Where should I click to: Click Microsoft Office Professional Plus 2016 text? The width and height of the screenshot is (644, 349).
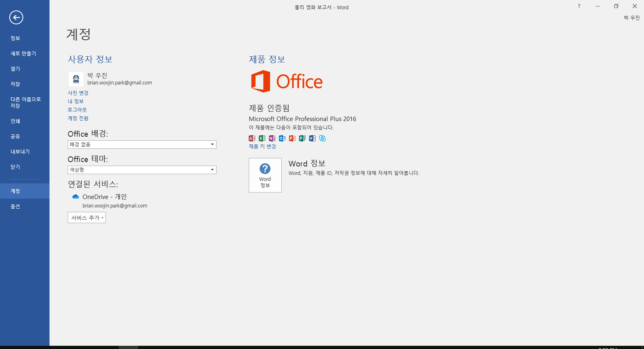coord(302,119)
